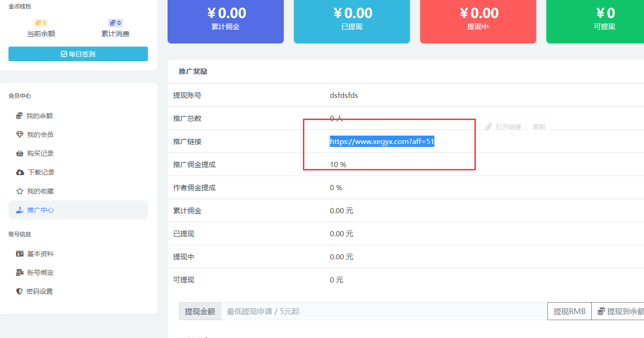This screenshot has width=644, height=338.
Task: Click the 提现RMB button
Action: click(x=569, y=311)
